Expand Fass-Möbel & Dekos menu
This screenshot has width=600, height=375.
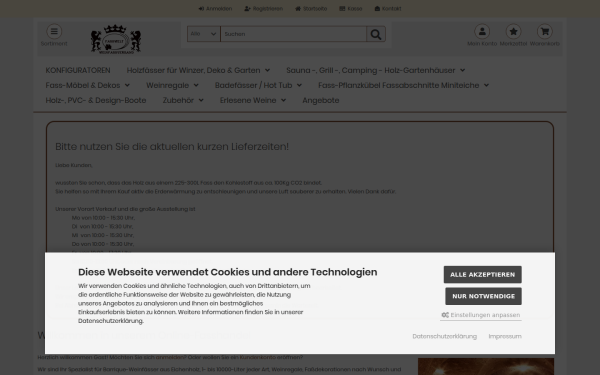pos(88,85)
